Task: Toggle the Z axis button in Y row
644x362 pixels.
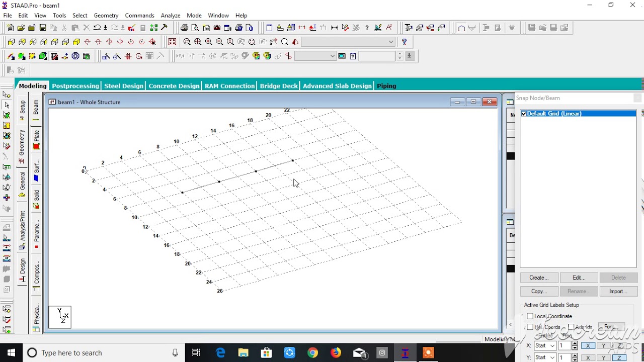Action: coord(619,358)
